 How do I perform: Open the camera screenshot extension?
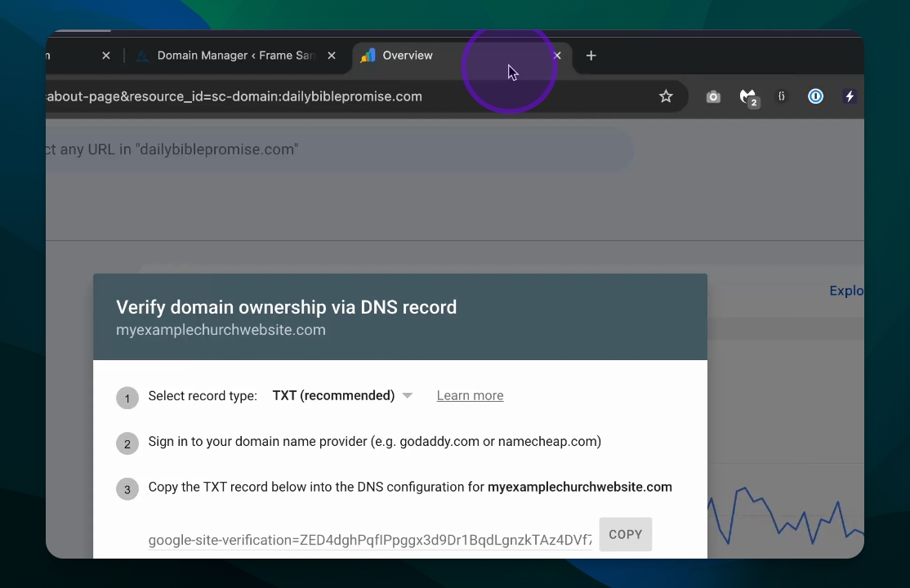713,97
